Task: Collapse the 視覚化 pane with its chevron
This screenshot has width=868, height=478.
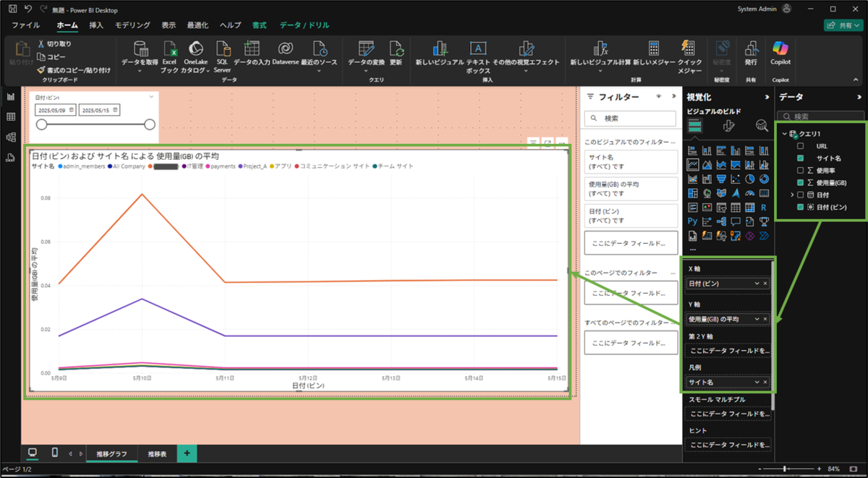Action: (x=767, y=97)
